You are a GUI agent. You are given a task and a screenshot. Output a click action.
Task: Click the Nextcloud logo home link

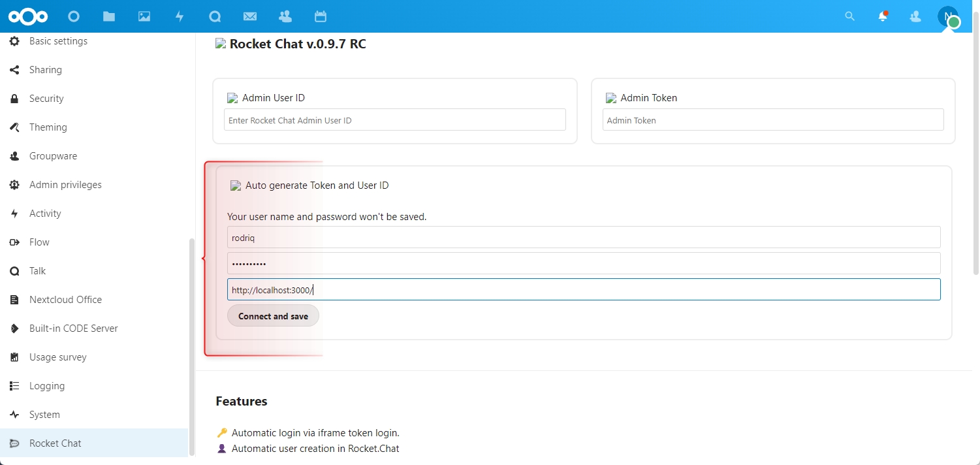pos(28,16)
